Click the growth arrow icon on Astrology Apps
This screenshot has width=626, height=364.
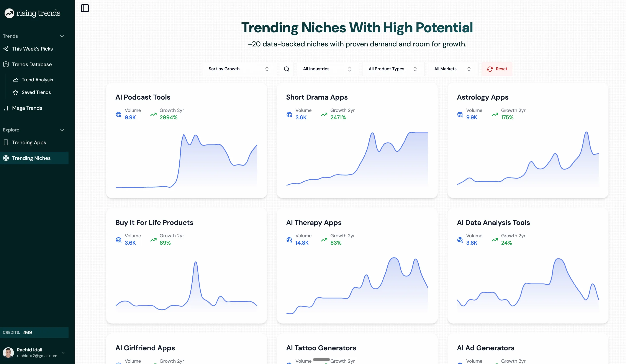click(x=495, y=115)
